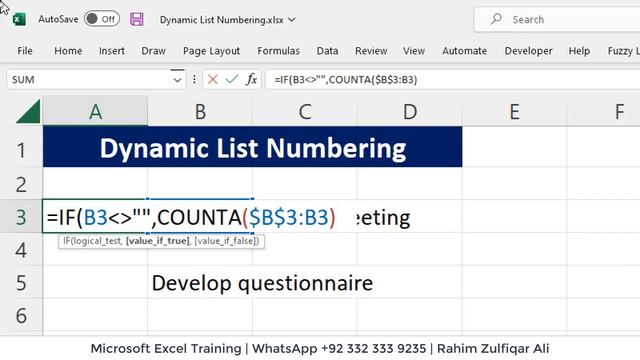The width and height of the screenshot is (640, 360).
Task: Select row 6 header
Action: (x=21, y=316)
